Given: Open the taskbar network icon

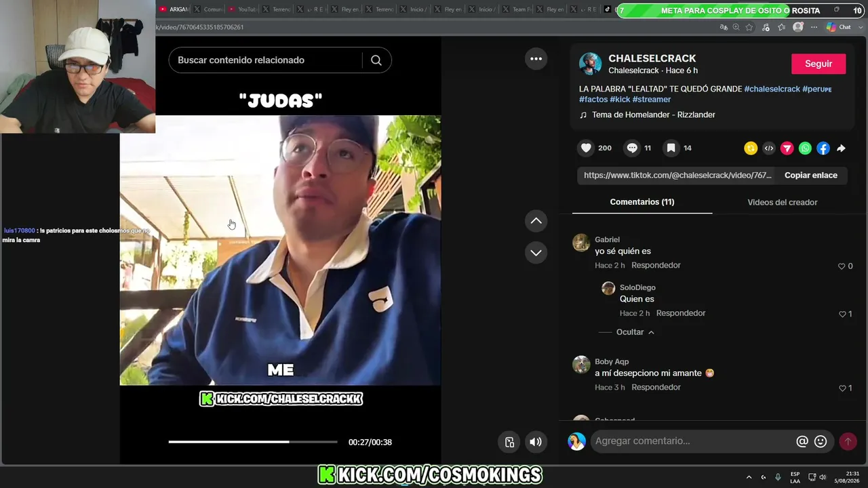Looking at the screenshot, I should pyautogui.click(x=812, y=477).
